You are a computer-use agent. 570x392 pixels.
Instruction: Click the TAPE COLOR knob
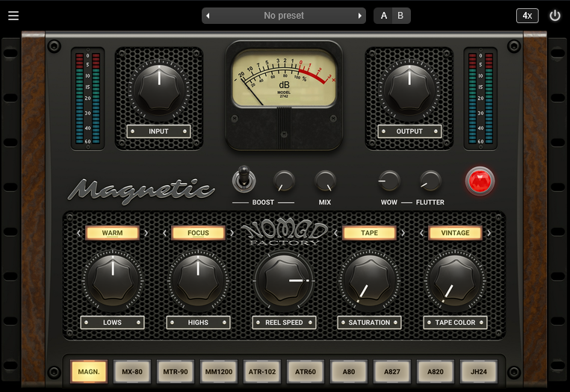coord(455,281)
